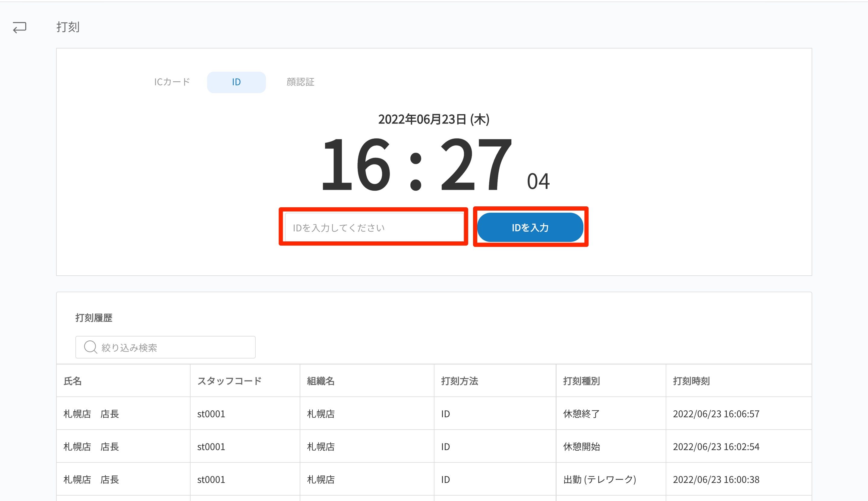The height and width of the screenshot is (501, 868).
Task: Click the 打刻種別 column header
Action: 581,381
